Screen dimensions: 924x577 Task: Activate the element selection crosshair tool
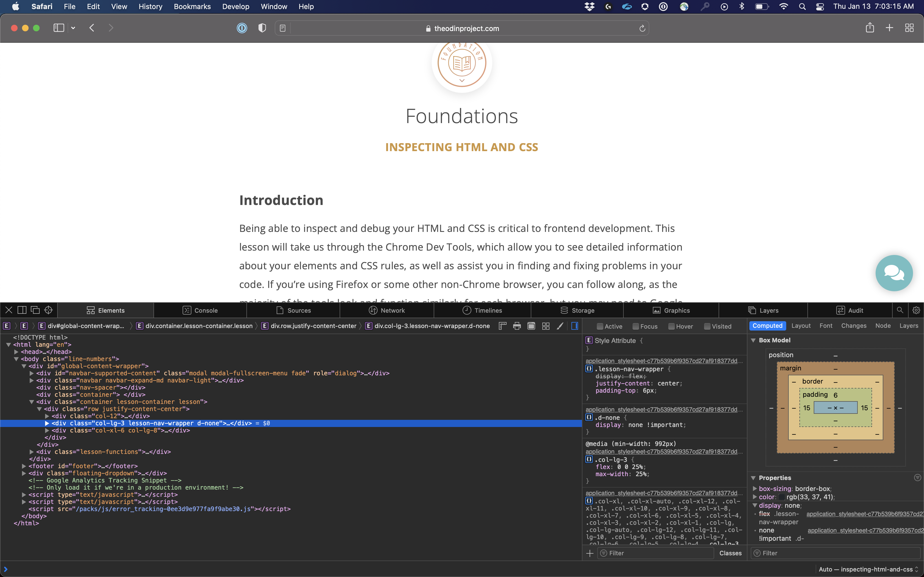tap(48, 310)
